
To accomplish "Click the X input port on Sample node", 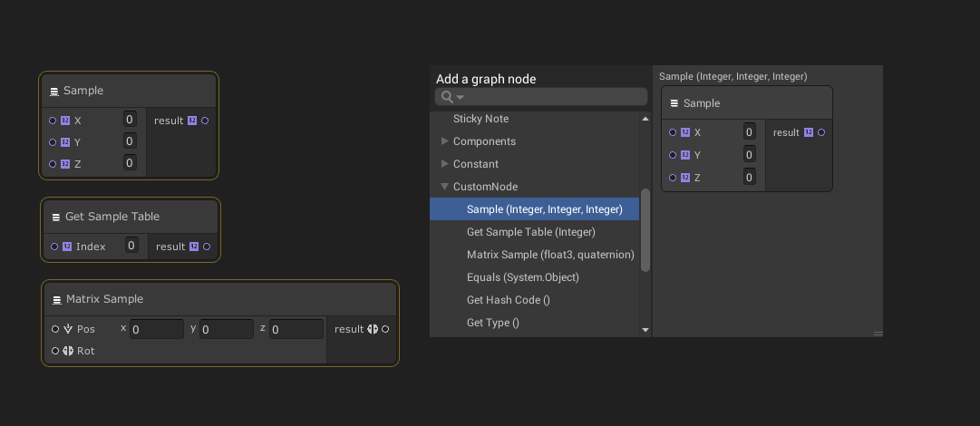I will 53,121.
